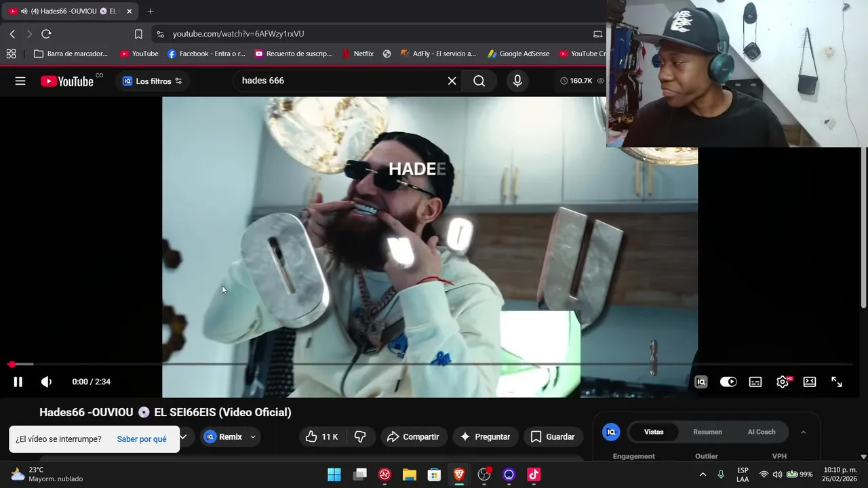Toggle subtitles with the captions icon
868x488 pixels.
coord(755,382)
